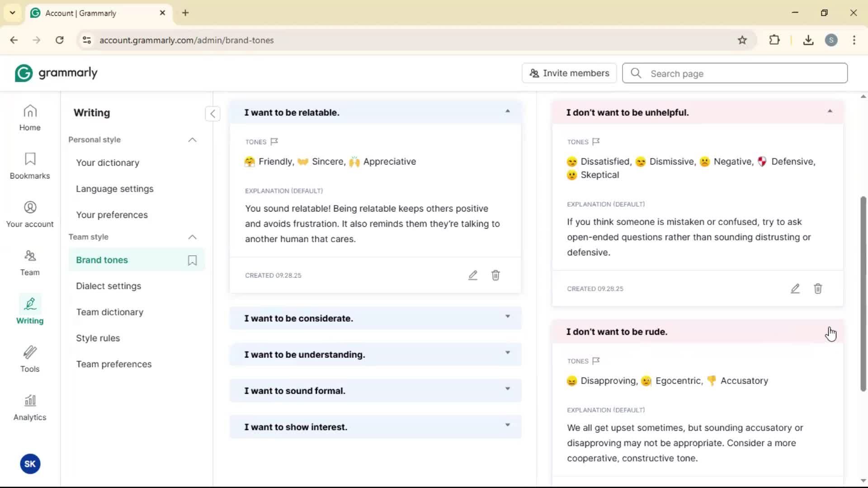
Task: Click the page vertical scrollbar thumb
Action: coord(863,294)
